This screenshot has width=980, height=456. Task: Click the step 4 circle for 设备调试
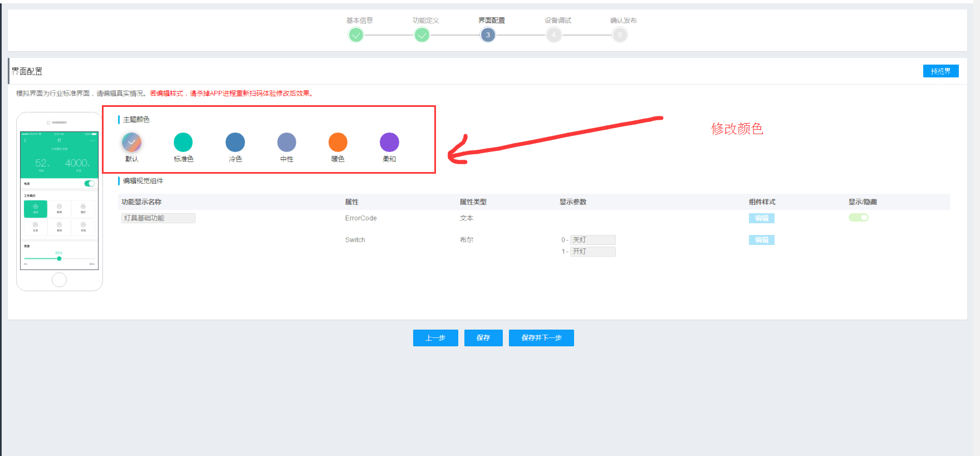click(x=553, y=35)
